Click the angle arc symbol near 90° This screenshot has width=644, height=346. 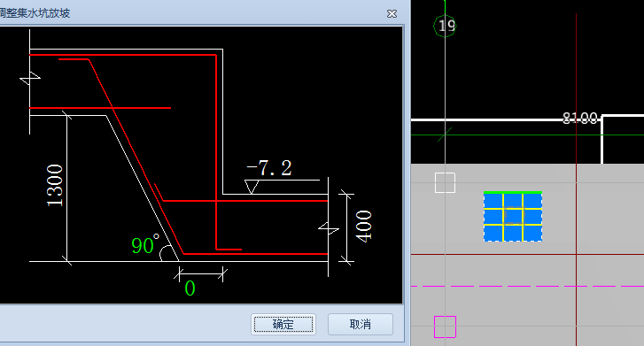point(166,253)
